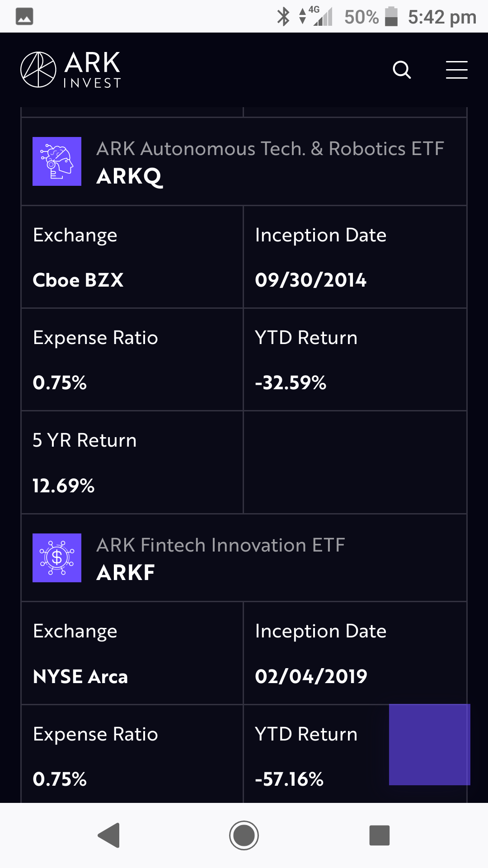
Task: Tap the Android back navigation button
Action: click(109, 835)
